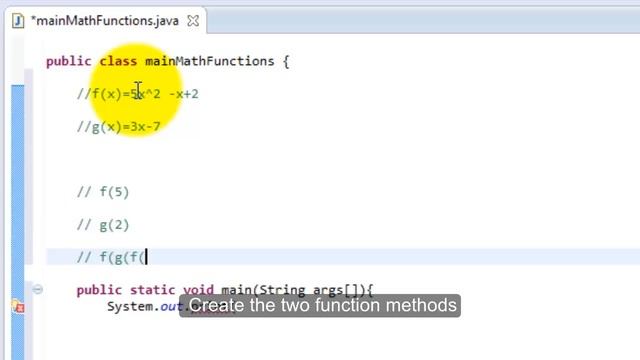Click the class name mainMathFunctions in code

click(210, 61)
